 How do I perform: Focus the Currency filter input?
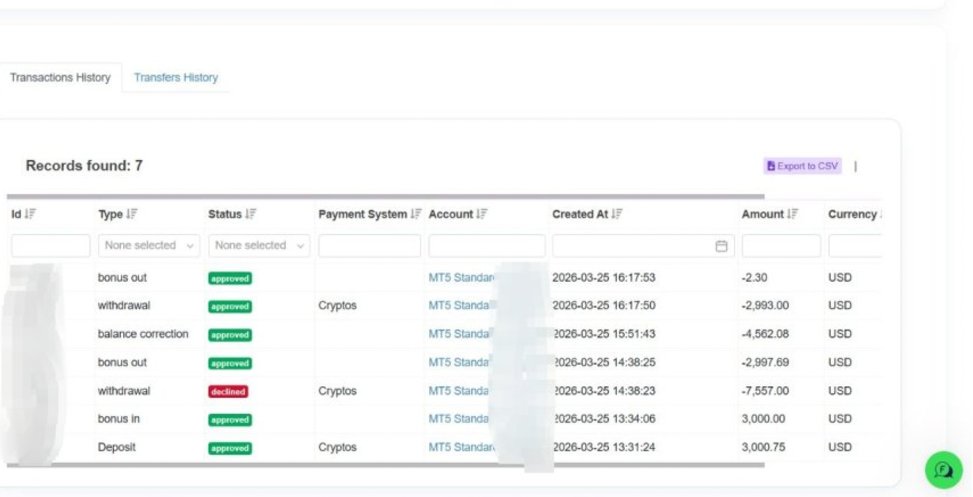click(x=855, y=246)
